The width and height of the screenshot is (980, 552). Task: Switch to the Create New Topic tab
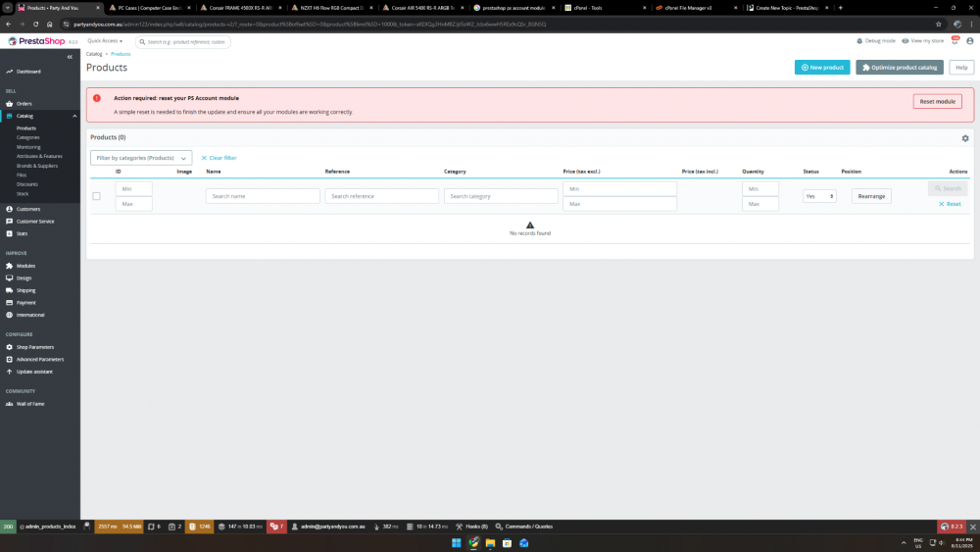[x=787, y=8]
